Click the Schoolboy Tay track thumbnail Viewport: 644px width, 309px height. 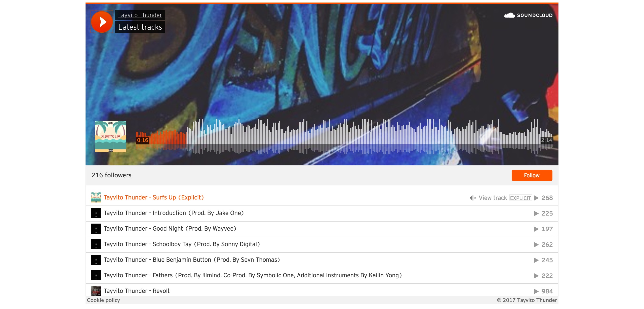(x=96, y=244)
